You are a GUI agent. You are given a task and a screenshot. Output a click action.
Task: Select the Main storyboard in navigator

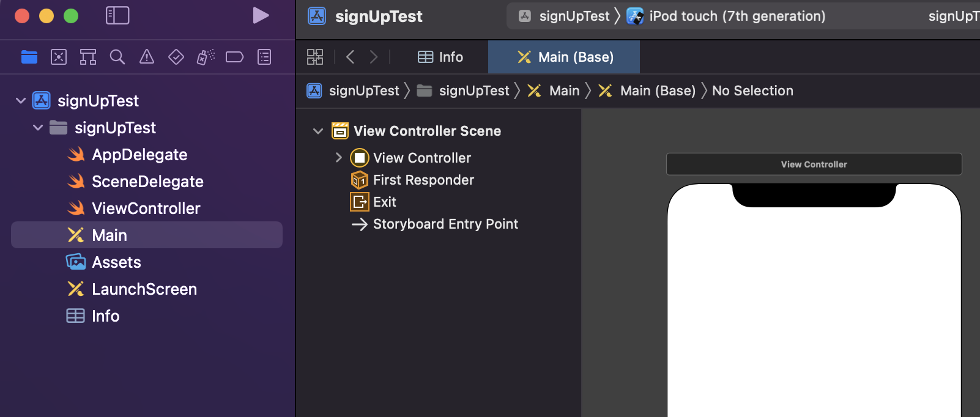click(147, 235)
